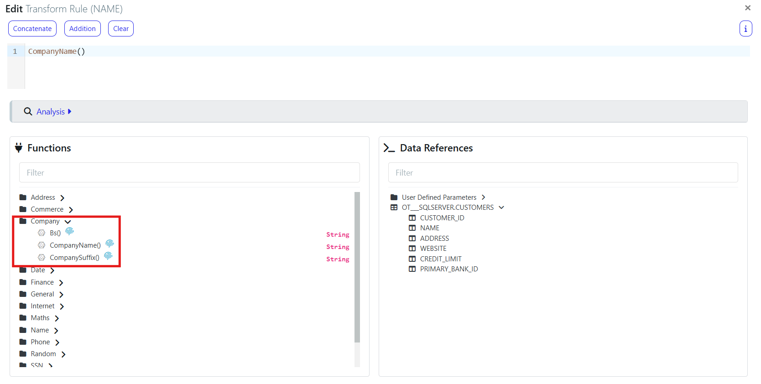Select the PRIMARY_BANK_ID column reference

point(449,269)
